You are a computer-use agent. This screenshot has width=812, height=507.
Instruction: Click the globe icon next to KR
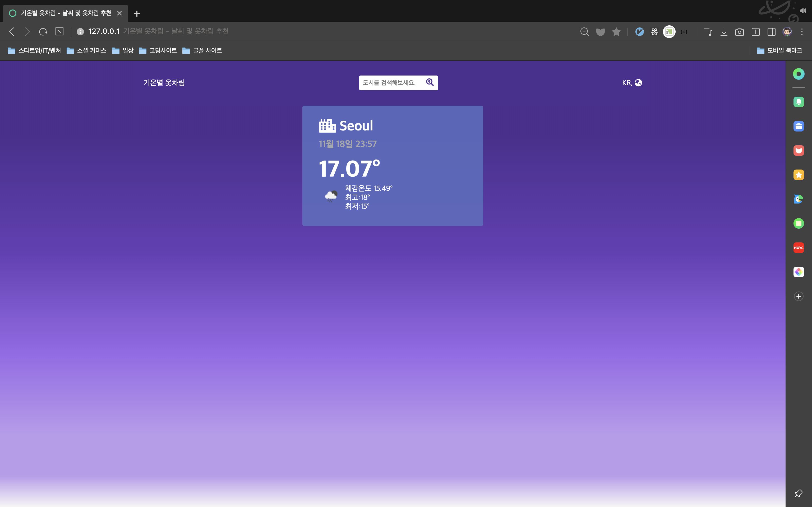pos(638,82)
